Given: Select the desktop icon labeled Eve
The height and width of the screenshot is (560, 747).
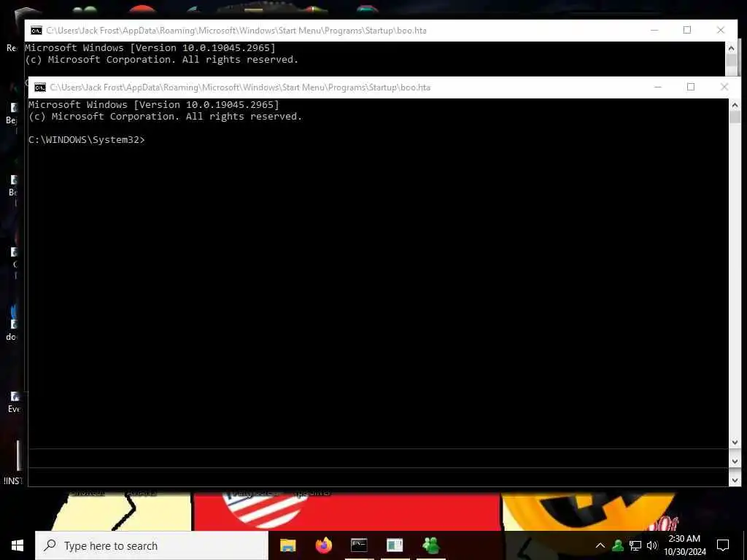Looking at the screenshot, I should (x=15, y=402).
